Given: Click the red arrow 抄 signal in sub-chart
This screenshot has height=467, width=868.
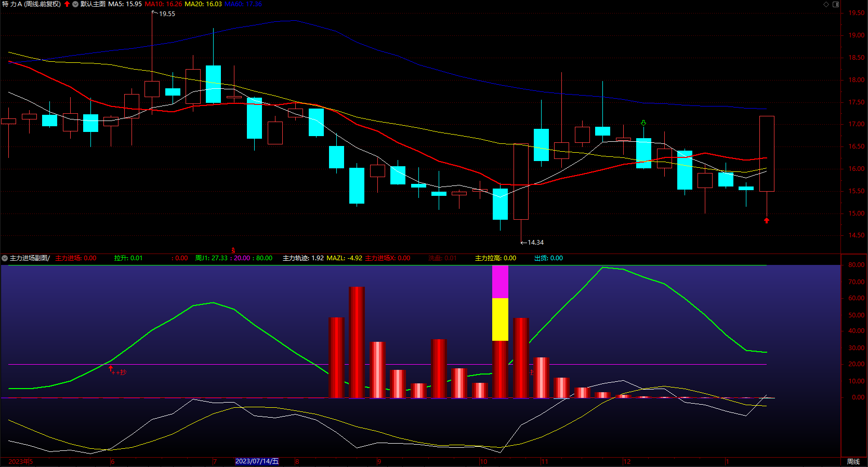Looking at the screenshot, I should tap(117, 371).
